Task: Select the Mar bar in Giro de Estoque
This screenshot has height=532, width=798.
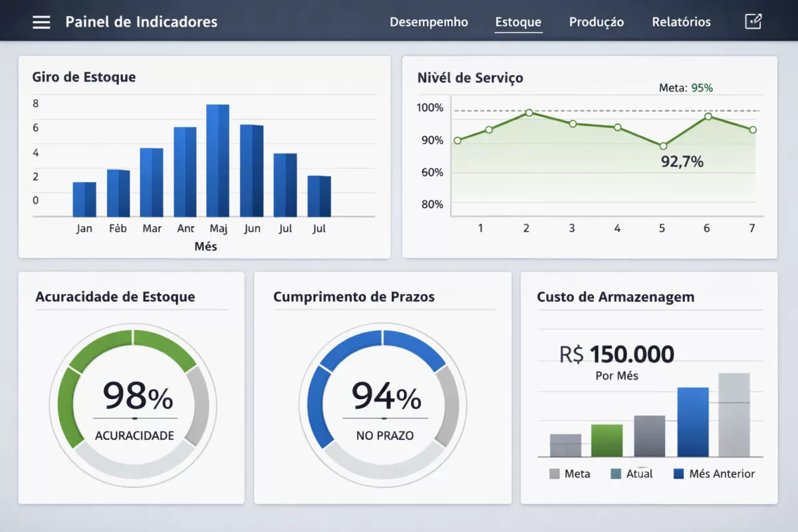Action: coord(152,182)
